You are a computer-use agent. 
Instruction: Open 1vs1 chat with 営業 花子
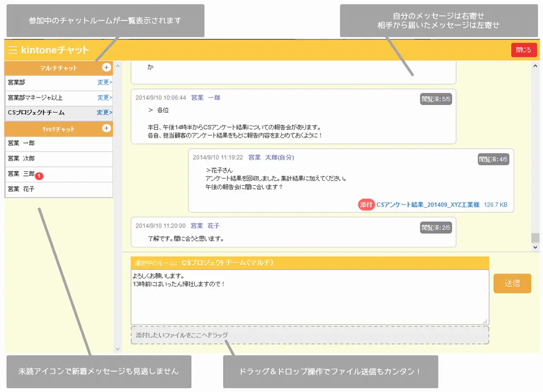point(21,189)
